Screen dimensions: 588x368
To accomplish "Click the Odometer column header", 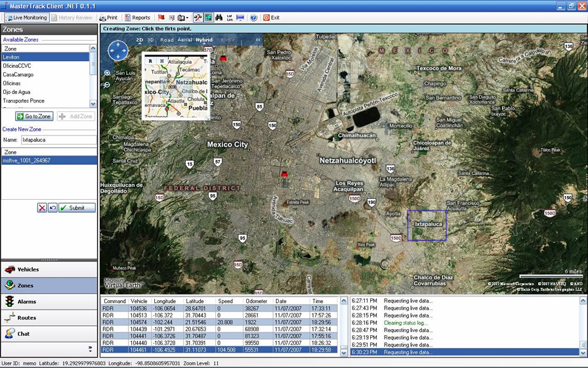I will [258, 301].
